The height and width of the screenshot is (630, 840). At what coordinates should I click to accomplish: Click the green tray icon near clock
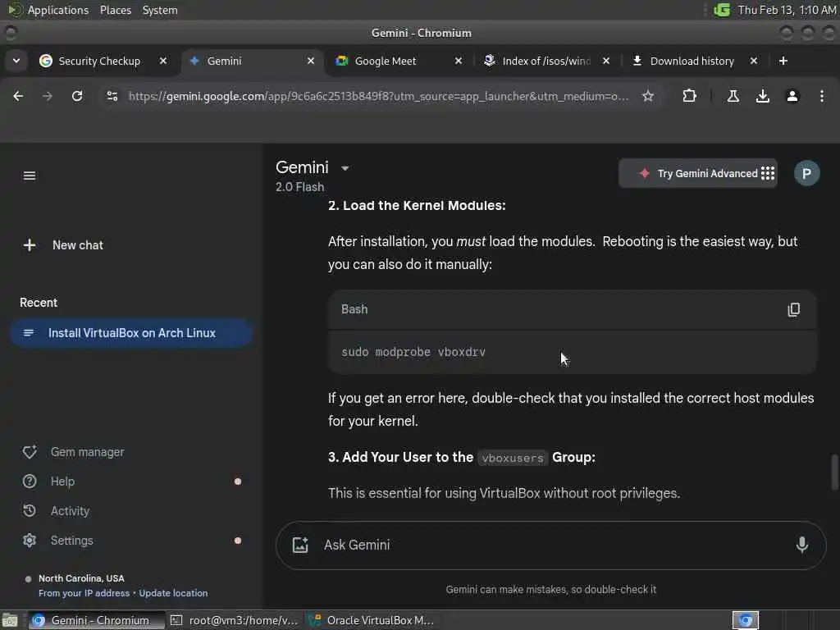pos(722,10)
